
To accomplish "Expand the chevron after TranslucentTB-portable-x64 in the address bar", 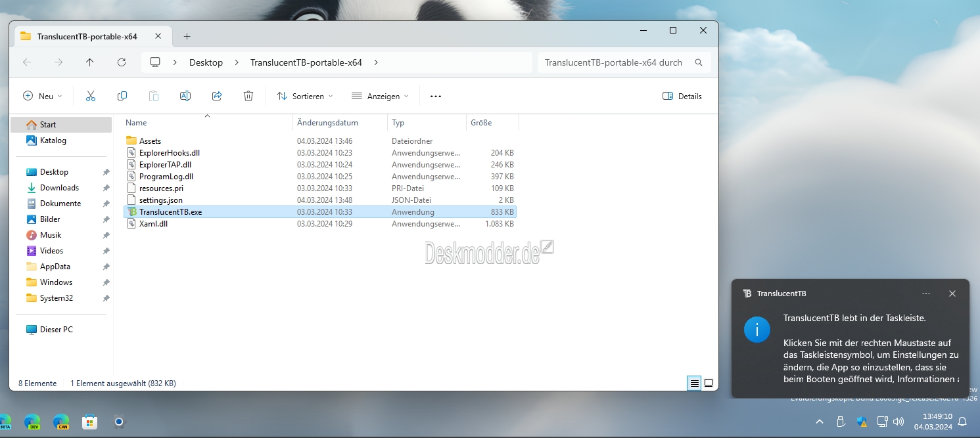I will [376, 62].
